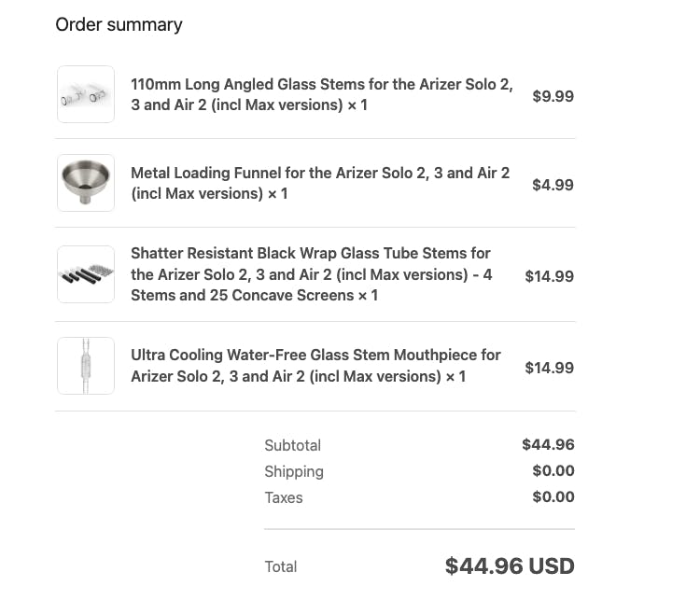Click the black wrap glass stems thumbnail

(x=86, y=274)
